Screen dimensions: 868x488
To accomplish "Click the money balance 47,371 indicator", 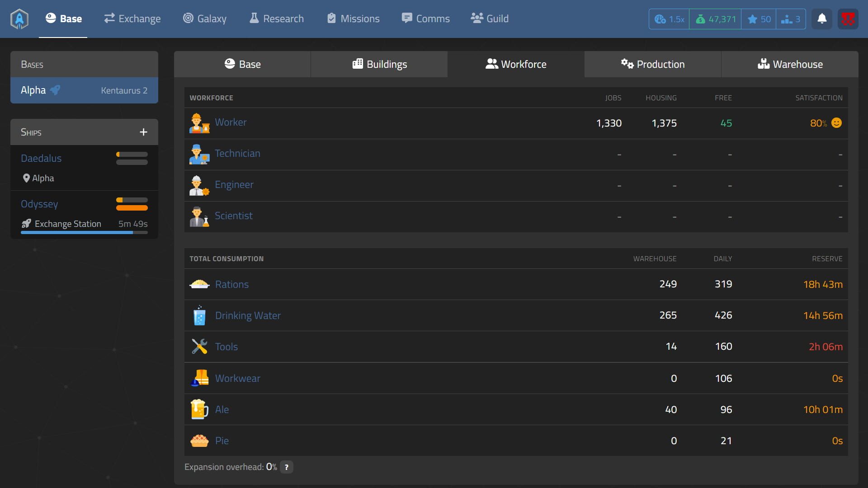I will [x=715, y=19].
